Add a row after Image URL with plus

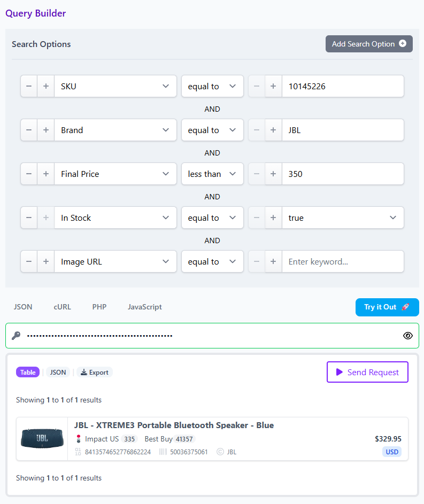click(x=46, y=262)
